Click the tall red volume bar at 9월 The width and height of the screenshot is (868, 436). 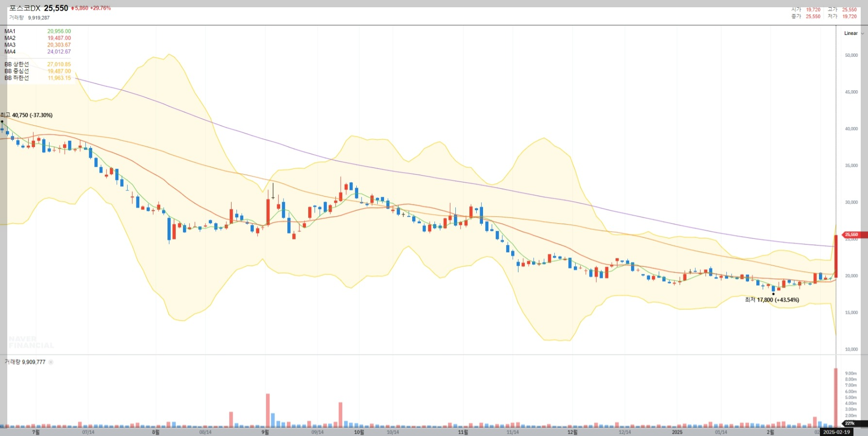point(267,410)
